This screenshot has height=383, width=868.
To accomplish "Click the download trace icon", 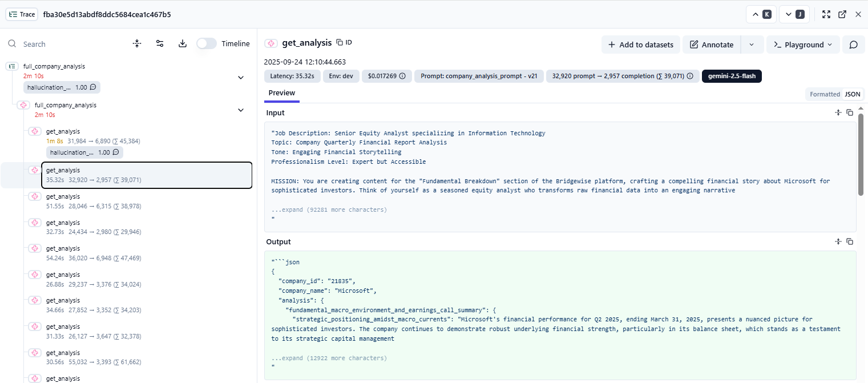I will (x=183, y=44).
